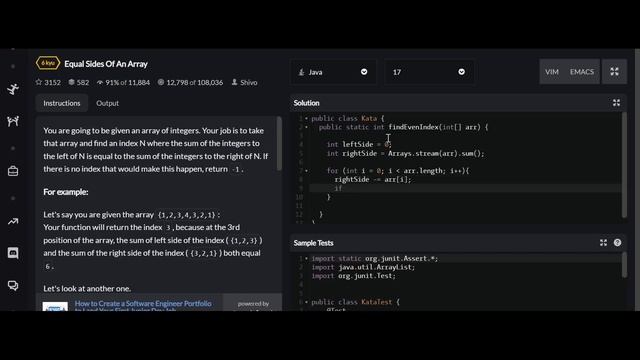The image size is (640, 360).
Task: Click 'import java.util.ArrayList;' line
Action: tap(363, 267)
